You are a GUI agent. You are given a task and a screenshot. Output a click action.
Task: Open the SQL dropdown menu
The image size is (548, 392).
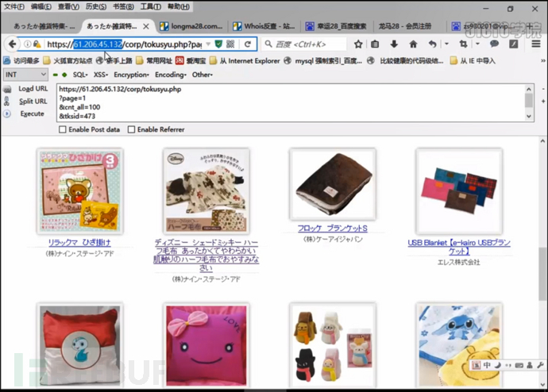point(80,75)
